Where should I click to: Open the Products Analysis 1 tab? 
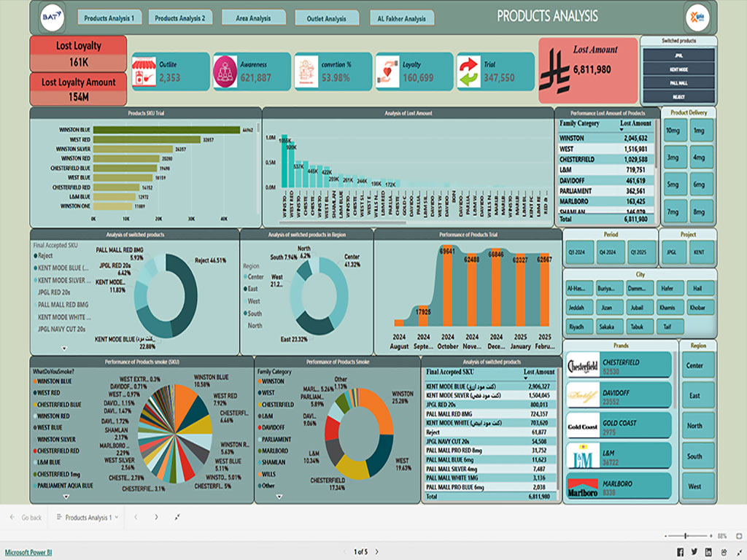click(109, 18)
